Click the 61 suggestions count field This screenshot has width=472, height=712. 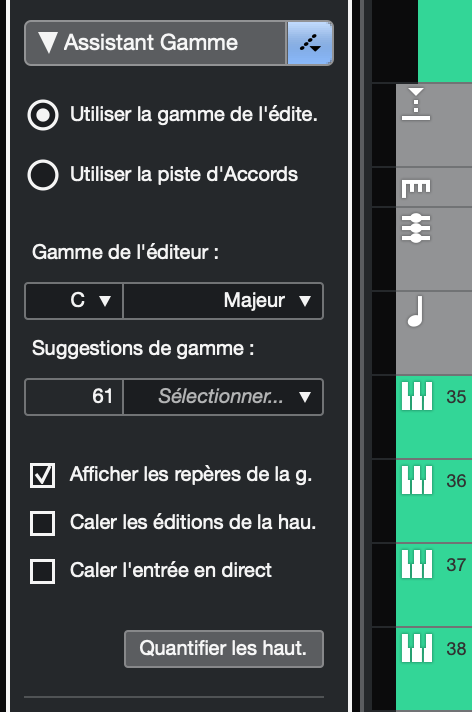pyautogui.click(x=74, y=397)
